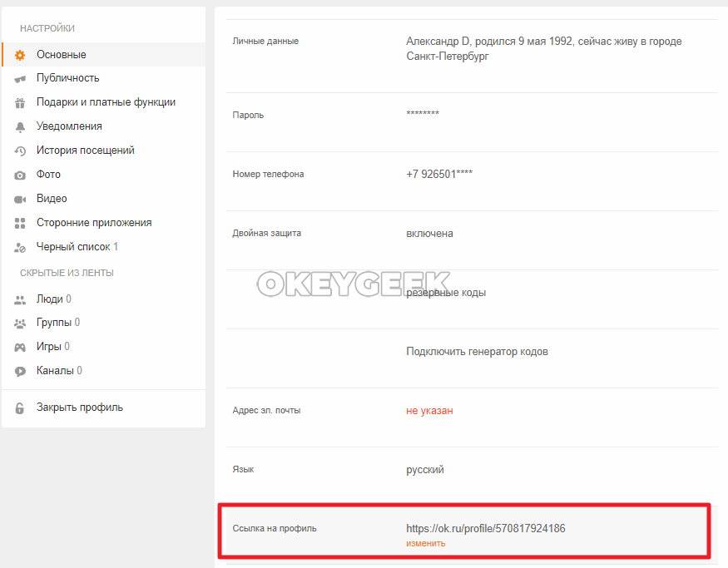Viewport: 728px width, 568px height.
Task: Click the blocked user icon for Черный список
Action: pos(20,248)
